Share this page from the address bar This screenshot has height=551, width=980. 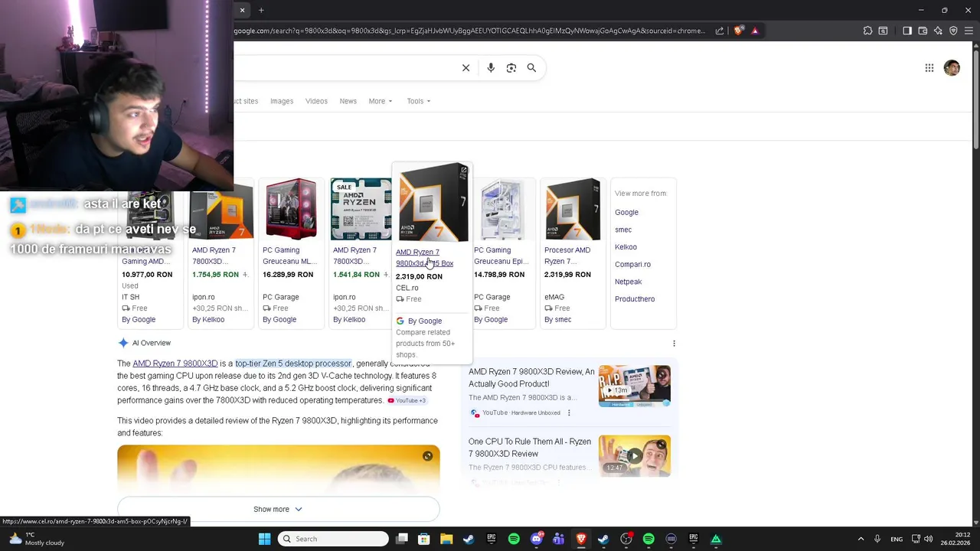coord(720,31)
